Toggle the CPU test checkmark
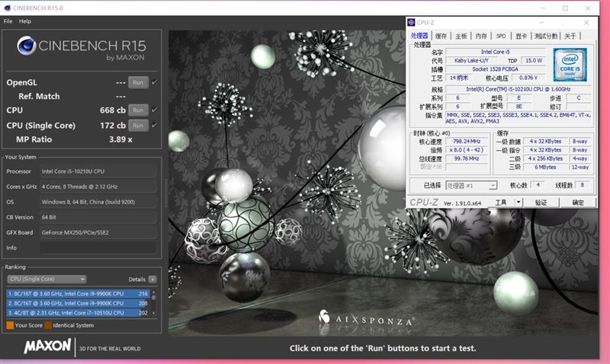 [155, 110]
